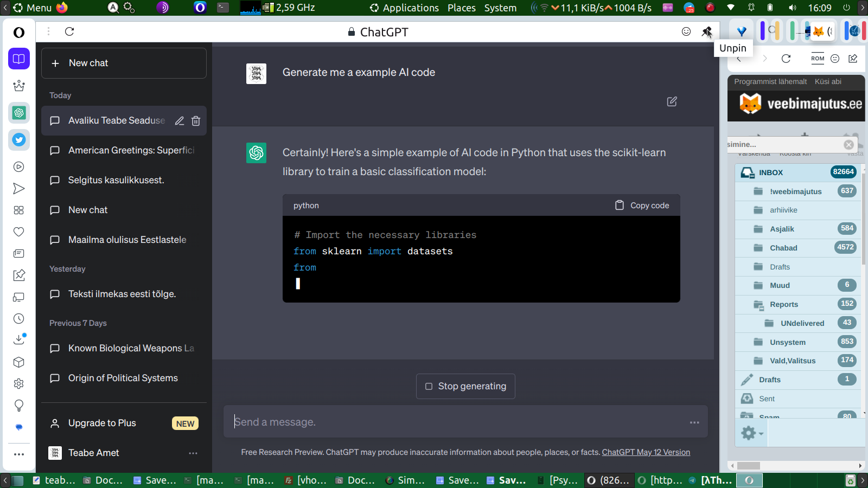The image size is (868, 488).
Task: Open the ChatGPT icon in Opera sidebar
Action: click(19, 113)
